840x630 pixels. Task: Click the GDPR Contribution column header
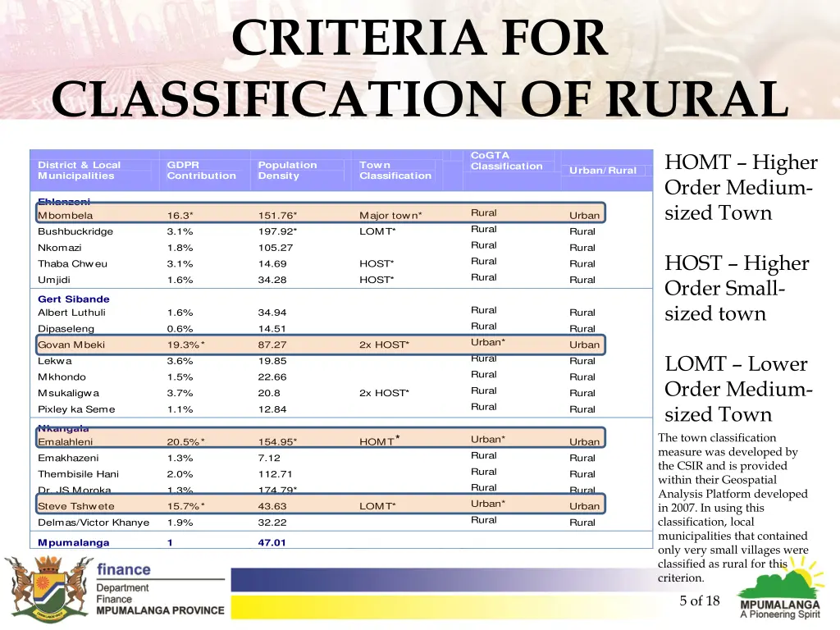(201, 171)
